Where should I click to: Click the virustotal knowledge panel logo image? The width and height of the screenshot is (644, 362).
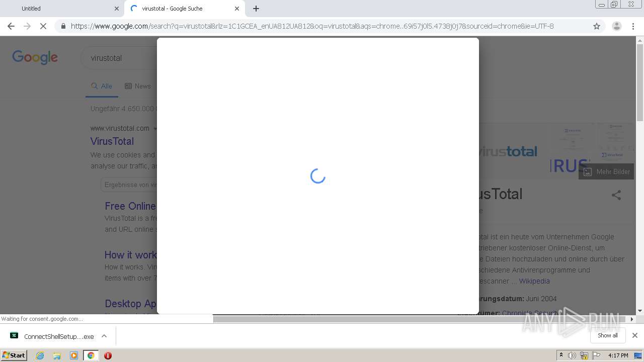click(x=508, y=151)
